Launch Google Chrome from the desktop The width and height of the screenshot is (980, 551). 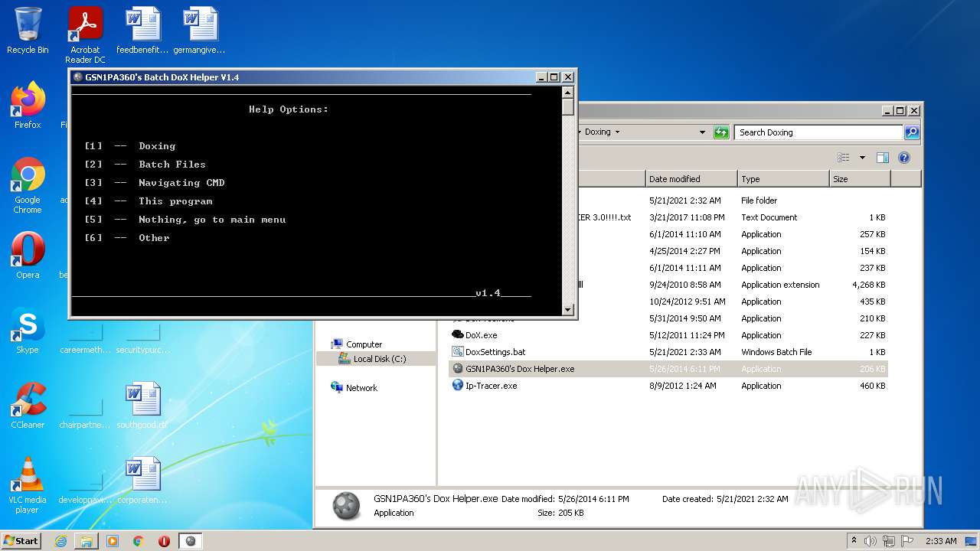[x=28, y=186]
